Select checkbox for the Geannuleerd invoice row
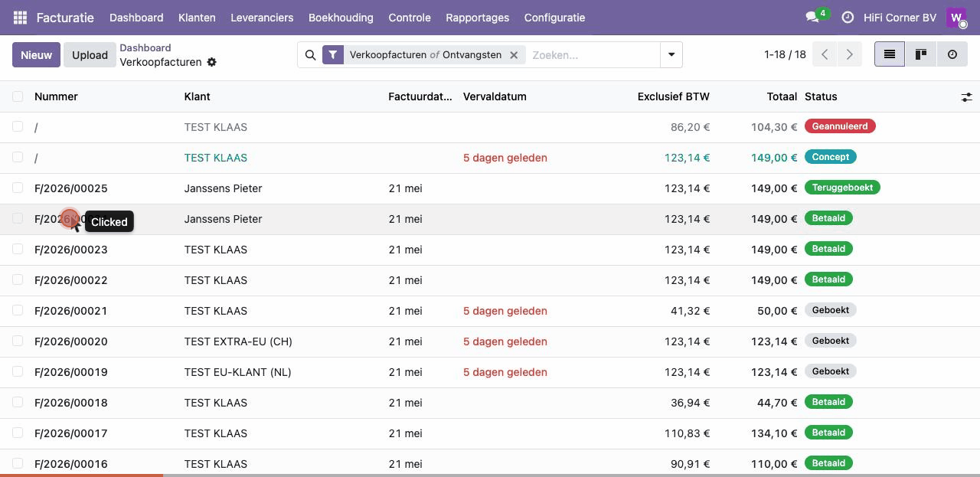Viewport: 980px width, 477px height. [x=18, y=126]
